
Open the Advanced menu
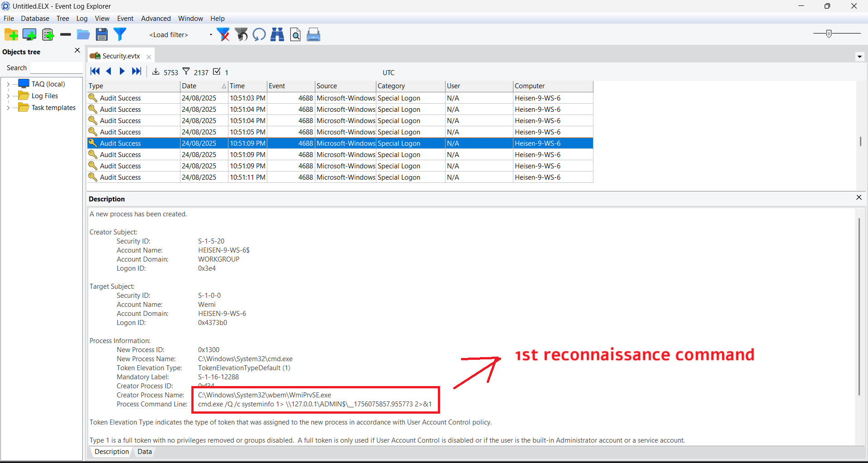click(156, 19)
